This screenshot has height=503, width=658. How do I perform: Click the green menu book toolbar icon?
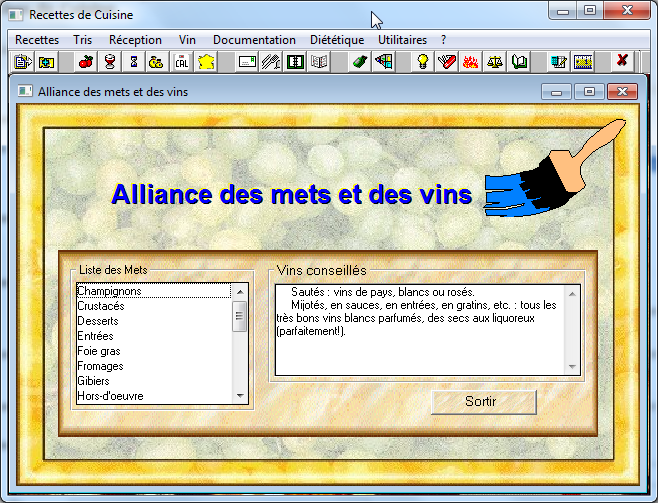pos(295,62)
